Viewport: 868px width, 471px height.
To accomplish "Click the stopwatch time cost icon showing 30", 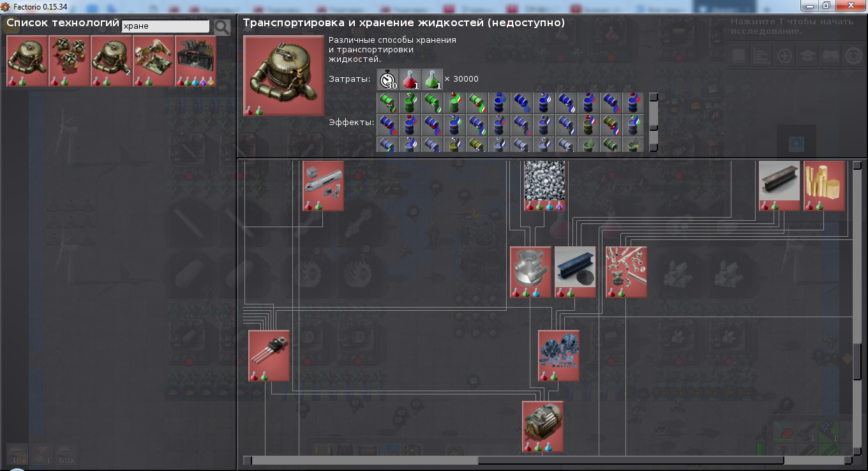I will coord(387,79).
